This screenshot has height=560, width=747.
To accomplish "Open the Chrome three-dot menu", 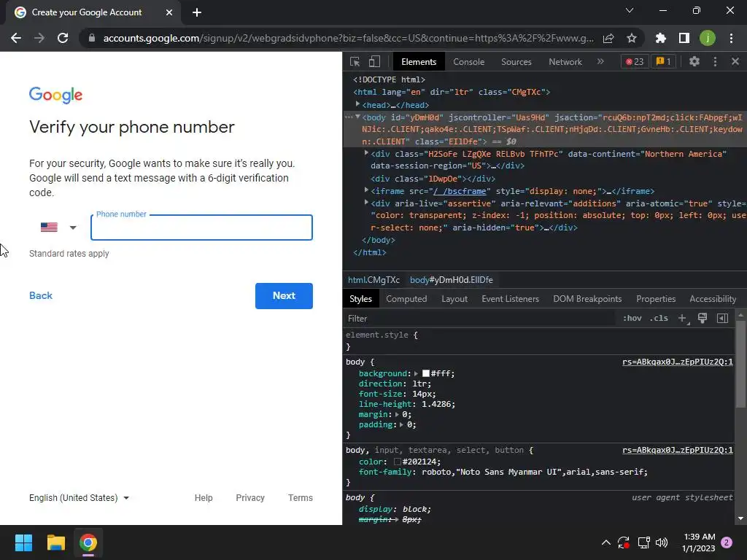I will pyautogui.click(x=731, y=38).
